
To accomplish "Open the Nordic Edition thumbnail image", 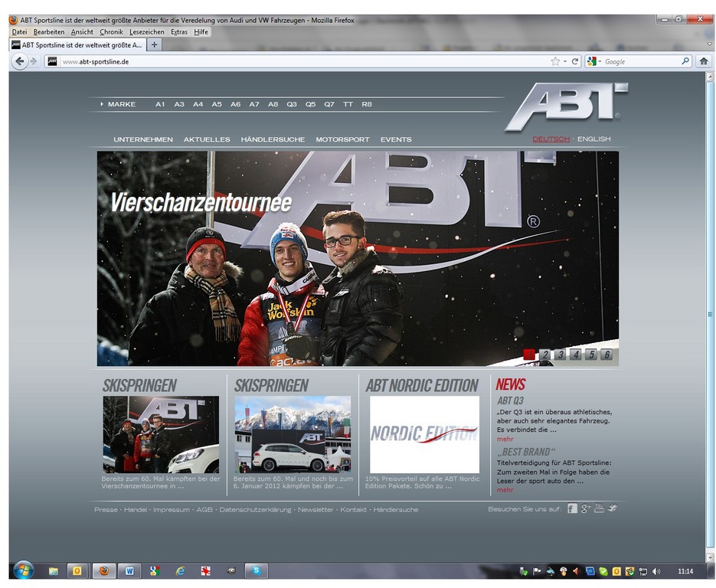I will [424, 434].
